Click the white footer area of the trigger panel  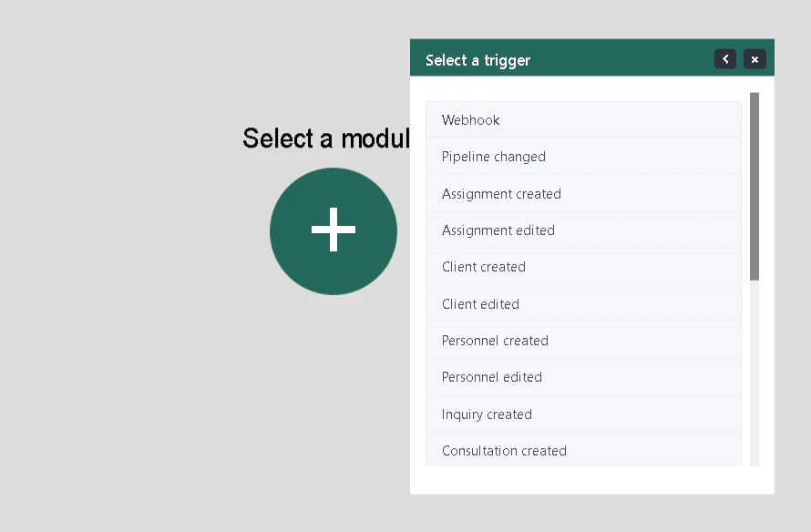[591, 480]
